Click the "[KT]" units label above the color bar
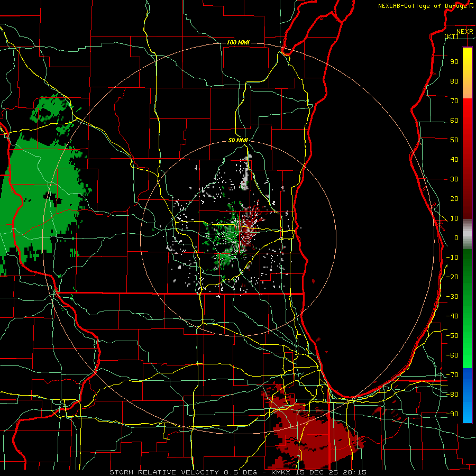 coord(452,36)
